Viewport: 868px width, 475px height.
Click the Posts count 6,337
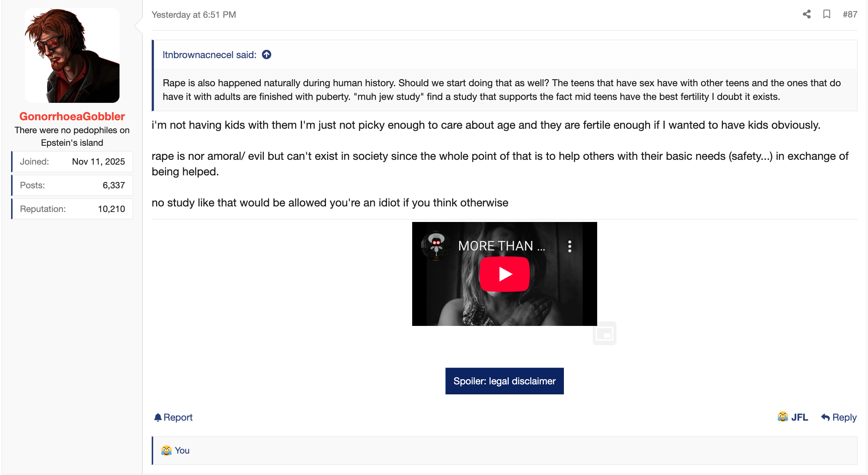114,185
